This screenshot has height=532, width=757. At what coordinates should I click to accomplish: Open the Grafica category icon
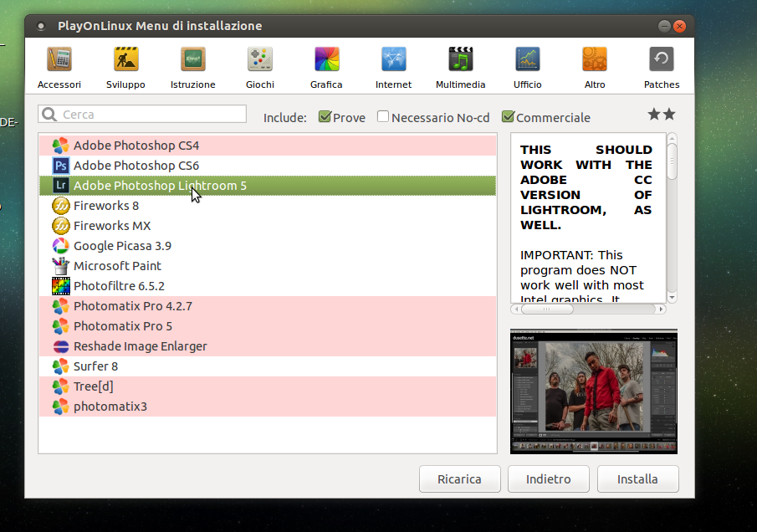click(327, 59)
